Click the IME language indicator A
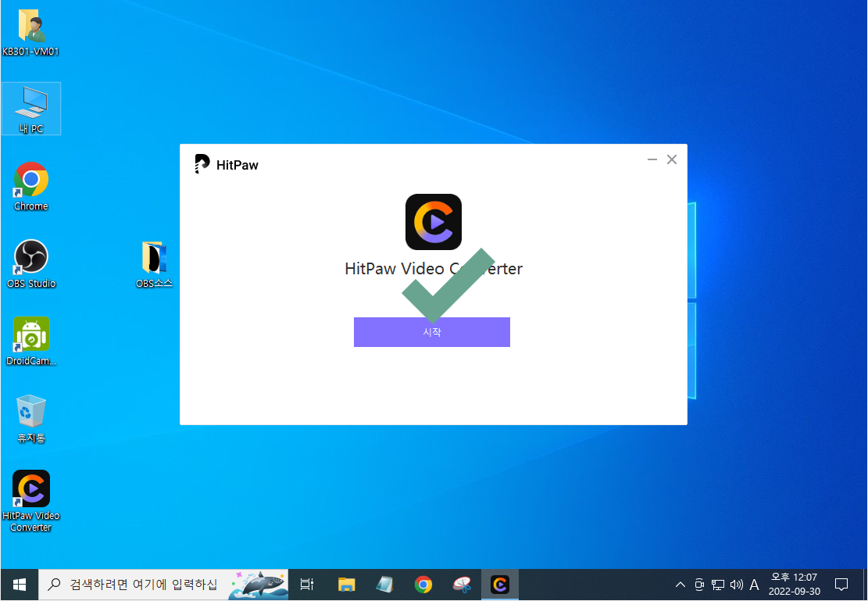 coord(754,585)
